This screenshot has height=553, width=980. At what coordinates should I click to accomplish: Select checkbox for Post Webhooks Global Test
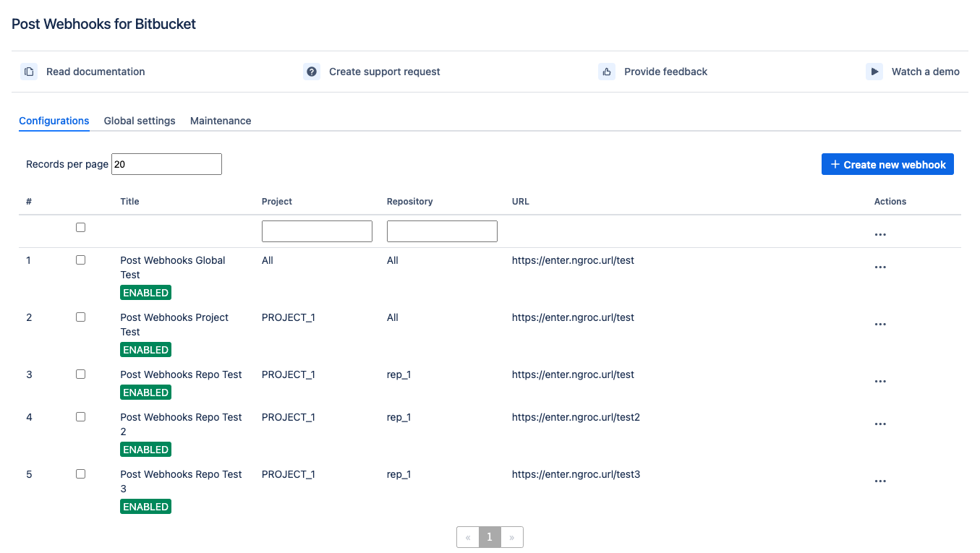click(x=80, y=260)
